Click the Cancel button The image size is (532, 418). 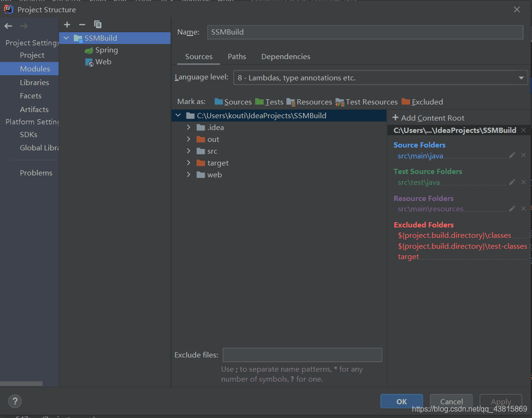tap(451, 401)
